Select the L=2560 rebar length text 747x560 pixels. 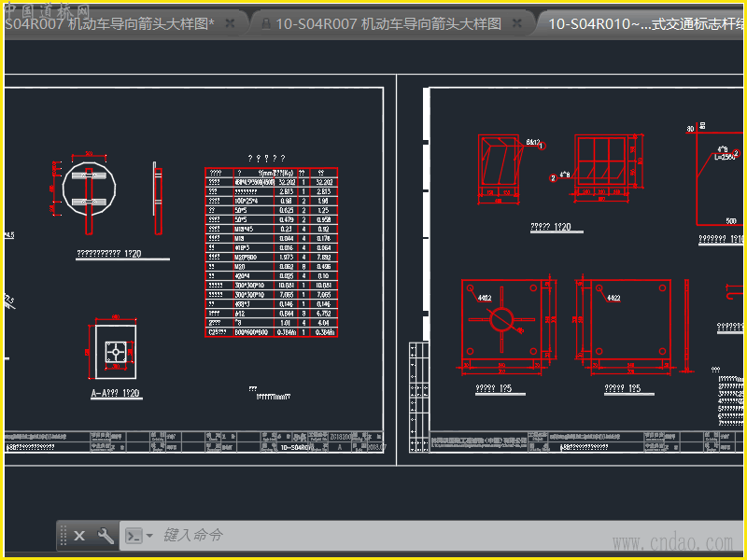[725, 157]
